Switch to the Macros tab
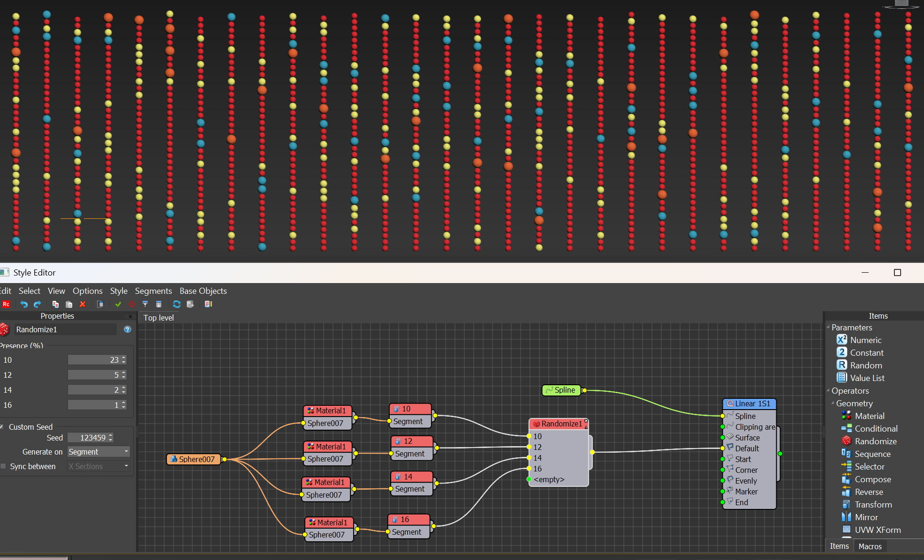The width and height of the screenshot is (924, 560). tap(870, 546)
